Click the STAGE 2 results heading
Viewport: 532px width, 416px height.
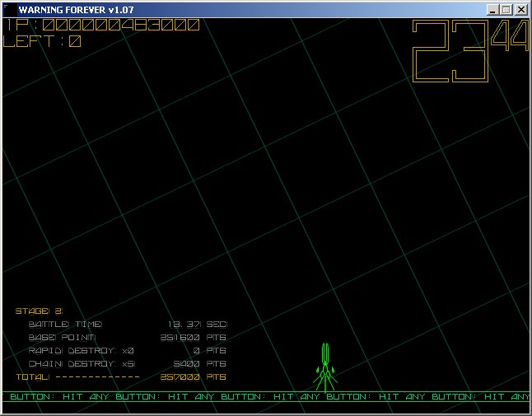point(40,311)
